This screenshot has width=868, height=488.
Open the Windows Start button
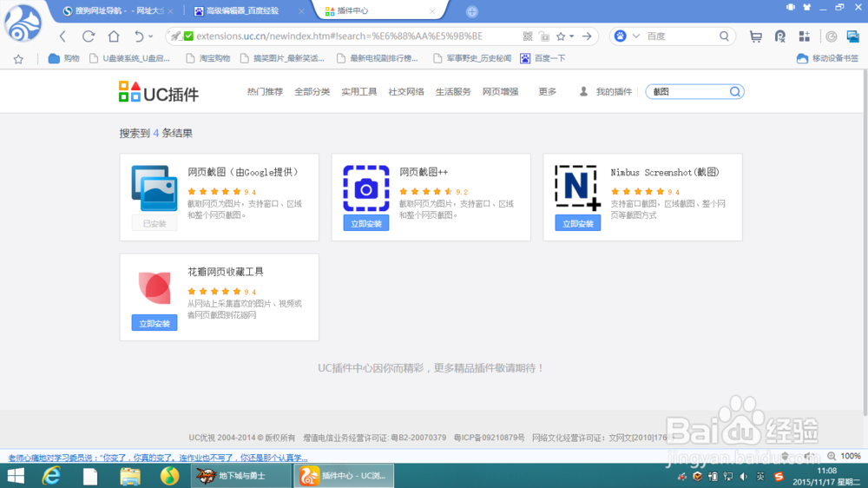pos(16,476)
